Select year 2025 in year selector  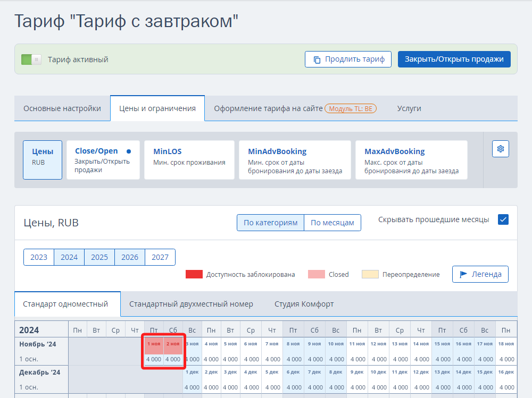(99, 257)
